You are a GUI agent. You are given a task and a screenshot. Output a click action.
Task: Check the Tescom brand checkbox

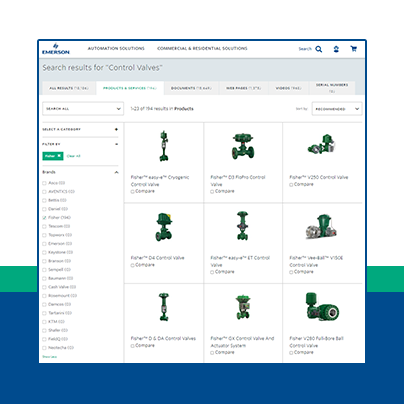[44, 226]
